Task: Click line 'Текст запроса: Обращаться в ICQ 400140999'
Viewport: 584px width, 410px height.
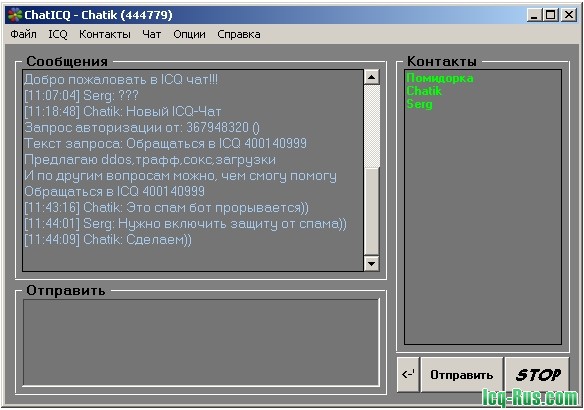Action: [x=165, y=143]
